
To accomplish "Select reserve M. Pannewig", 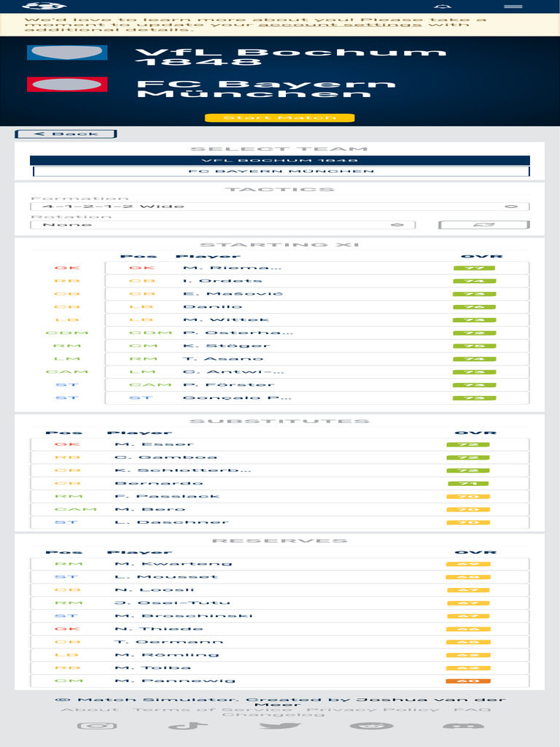I will (x=280, y=681).
